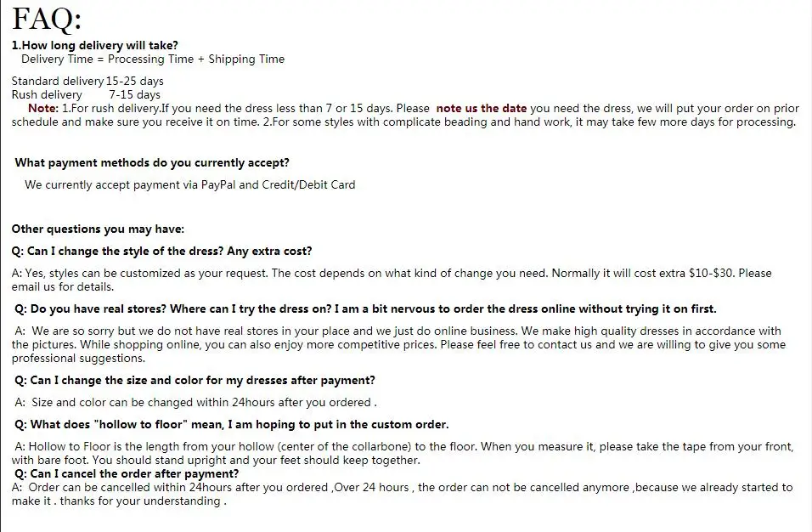812x532 pixels.
Task: Click the answer 'Size and color can be changed within 24hours'
Action: coord(195,403)
